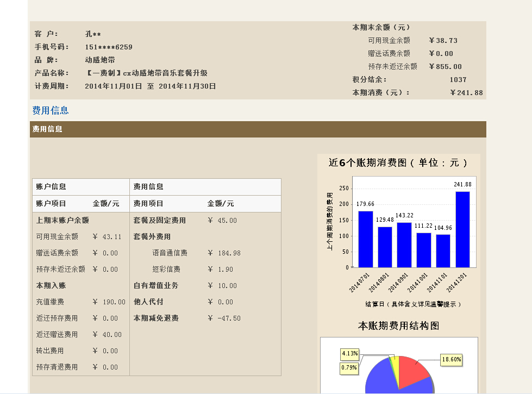Click the 语音通信费 amount ¥184.98
Viewport: 532px width, 394px height.
pos(224,253)
